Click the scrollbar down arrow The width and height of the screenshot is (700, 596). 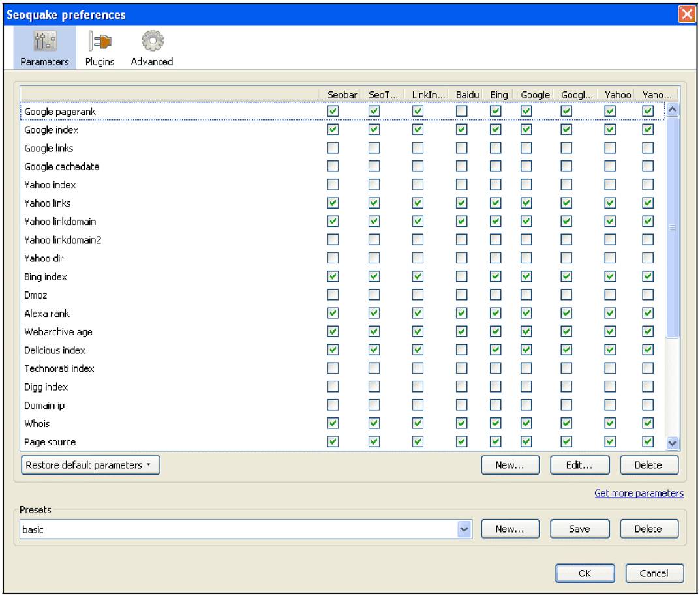[x=673, y=443]
